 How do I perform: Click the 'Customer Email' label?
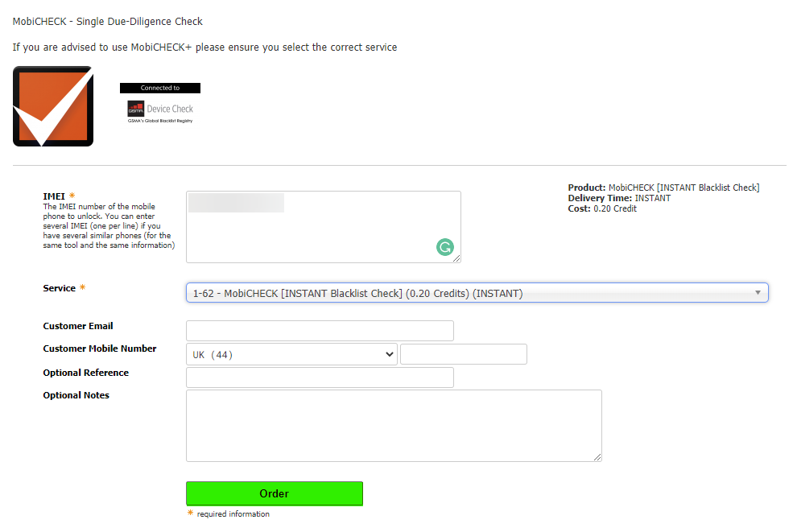coord(78,326)
